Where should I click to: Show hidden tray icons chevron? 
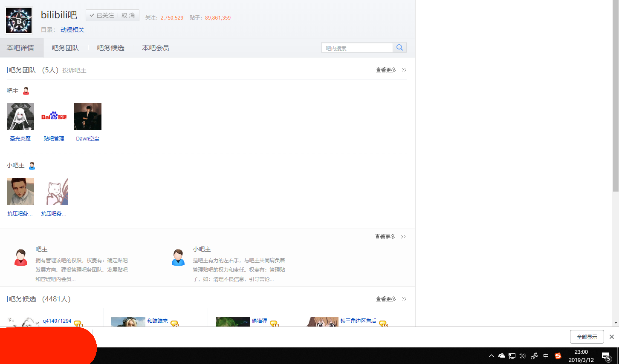click(492, 356)
